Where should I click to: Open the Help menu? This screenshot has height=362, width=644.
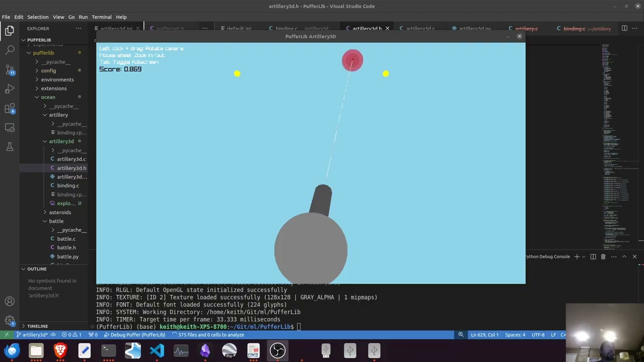click(x=121, y=17)
